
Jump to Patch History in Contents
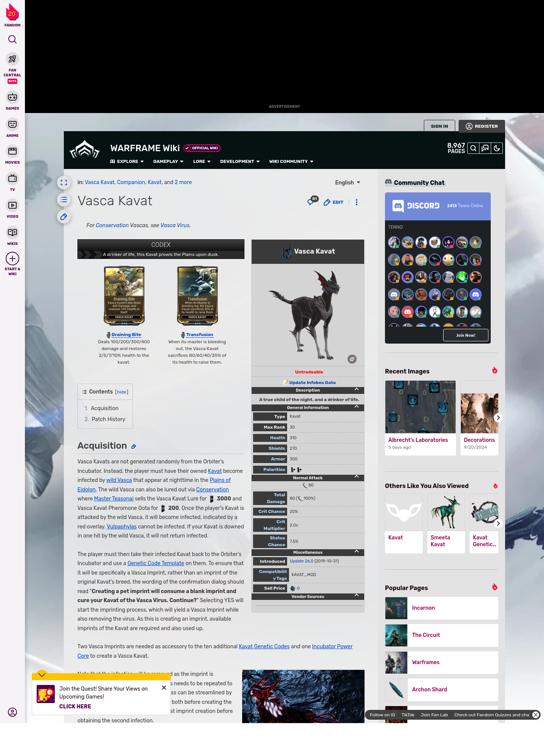(x=108, y=419)
